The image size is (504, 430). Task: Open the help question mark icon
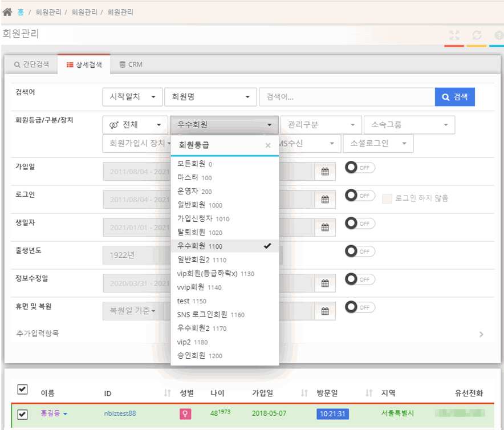pos(499,35)
